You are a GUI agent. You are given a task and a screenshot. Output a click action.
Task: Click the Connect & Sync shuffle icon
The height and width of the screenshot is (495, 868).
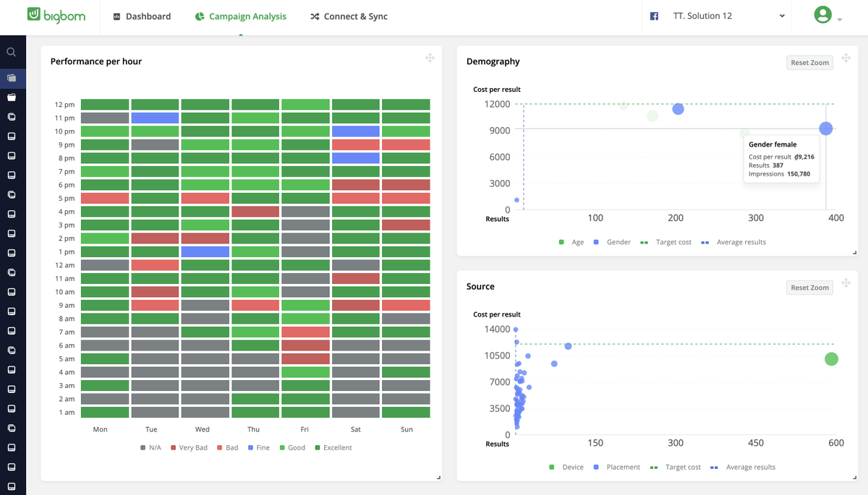pos(315,17)
